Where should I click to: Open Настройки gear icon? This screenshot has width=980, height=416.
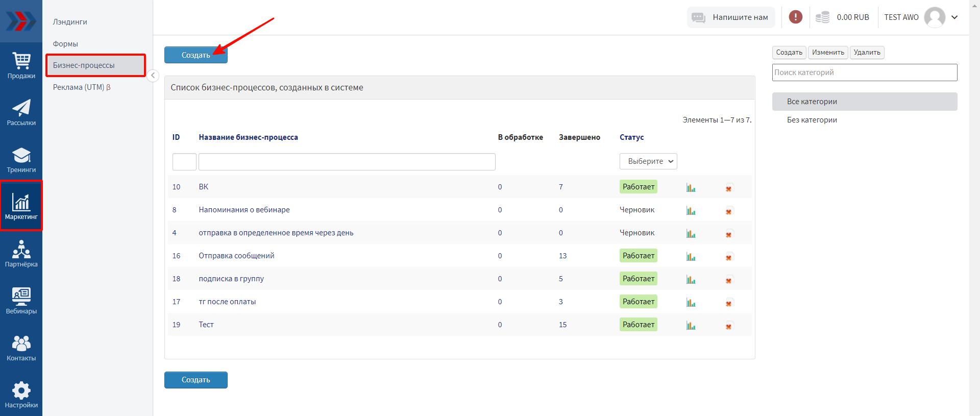click(21, 395)
